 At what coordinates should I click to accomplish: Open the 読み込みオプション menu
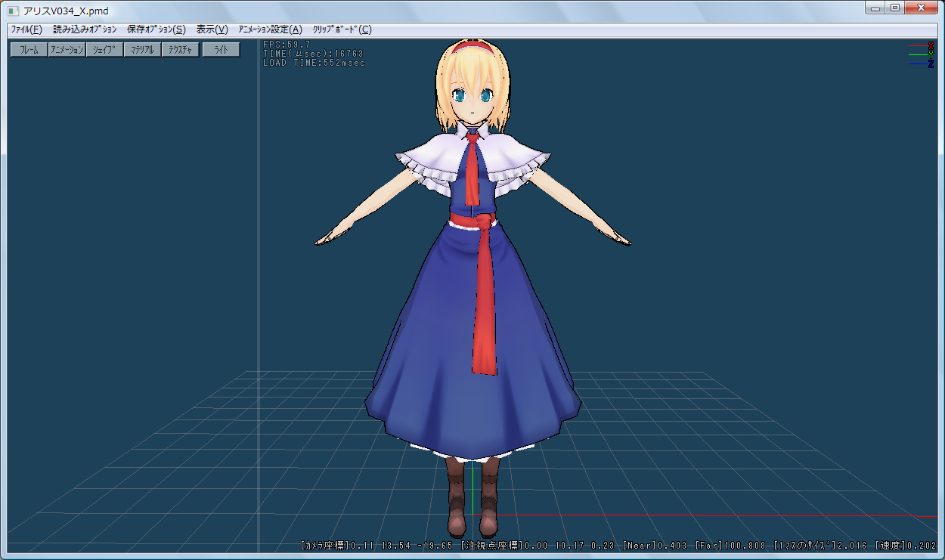coord(85,29)
